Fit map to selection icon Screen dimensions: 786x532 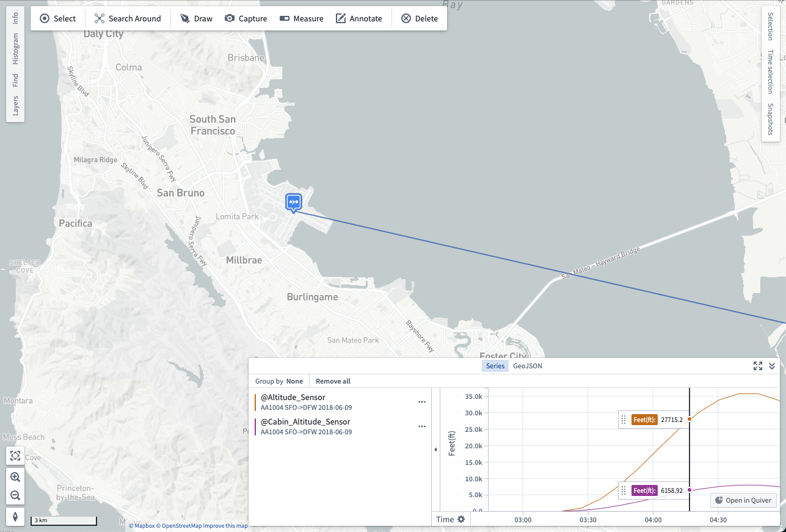click(x=15, y=456)
